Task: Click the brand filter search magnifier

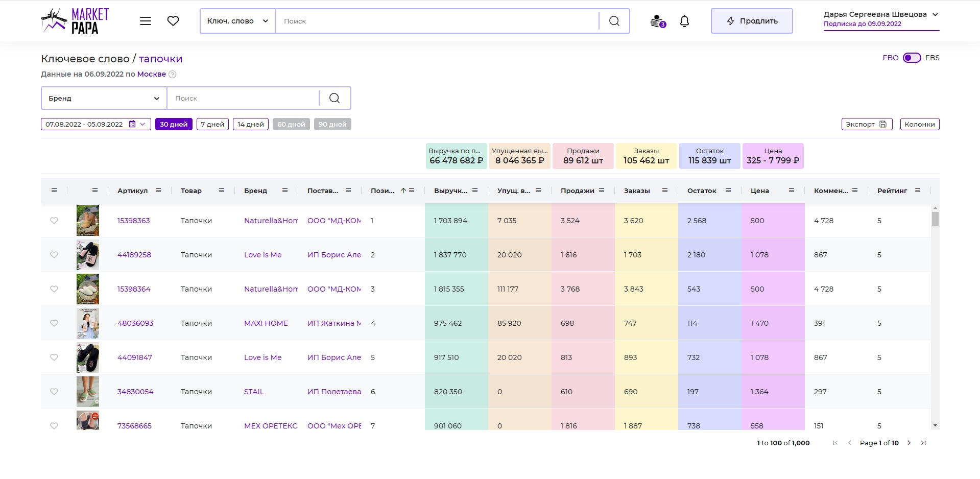Action: tap(334, 98)
